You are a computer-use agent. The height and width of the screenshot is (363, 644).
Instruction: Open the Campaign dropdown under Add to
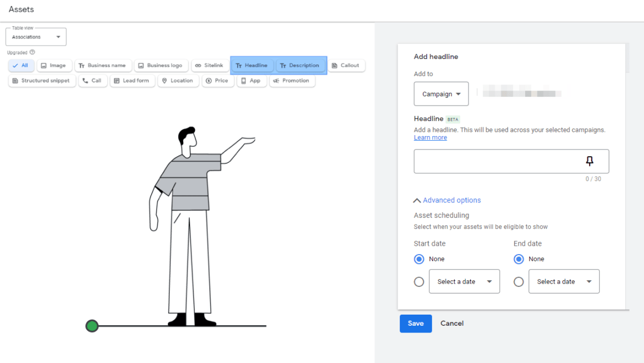(441, 94)
